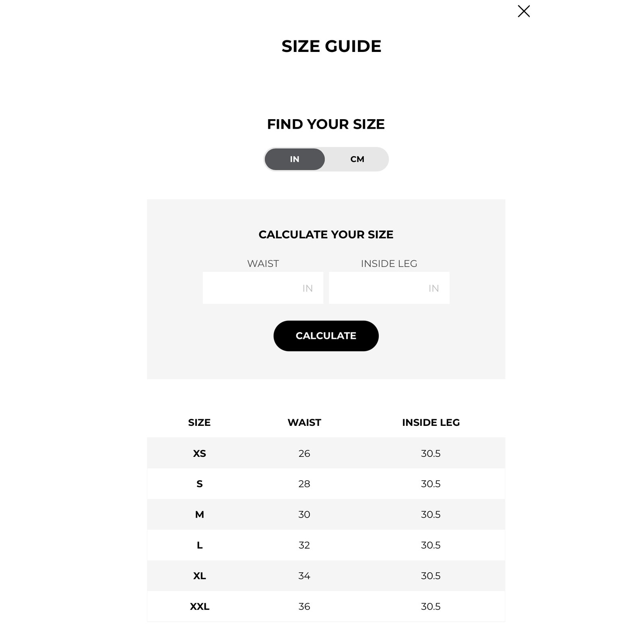The image size is (644, 644).
Task: Select the XXL size row
Action: [x=326, y=606]
